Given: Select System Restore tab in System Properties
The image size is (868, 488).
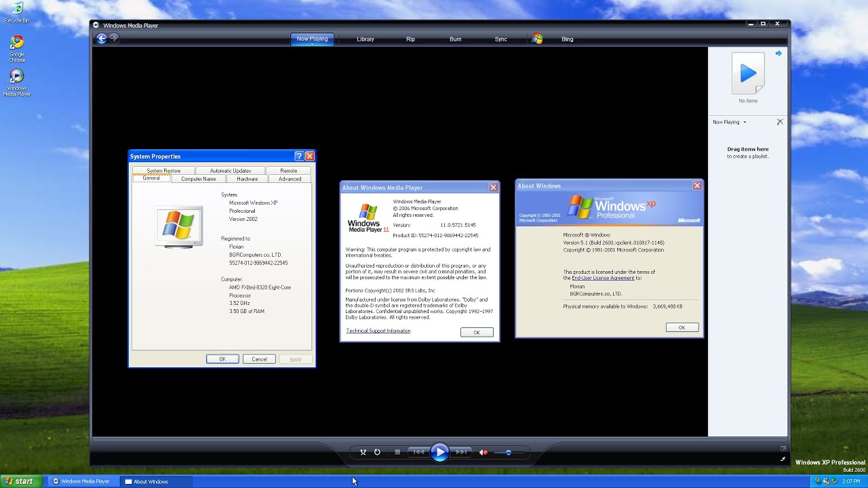Looking at the screenshot, I should [x=163, y=171].
